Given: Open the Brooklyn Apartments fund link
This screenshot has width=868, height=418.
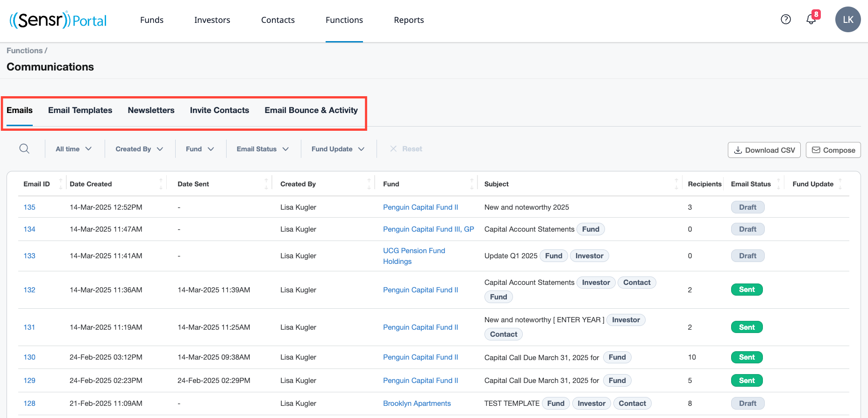Looking at the screenshot, I should point(417,404).
